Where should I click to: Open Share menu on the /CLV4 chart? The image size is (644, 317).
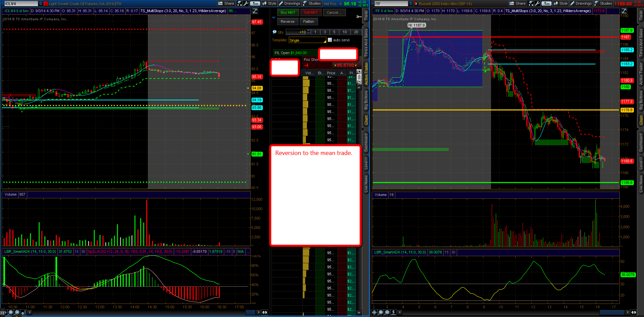(x=226, y=3)
